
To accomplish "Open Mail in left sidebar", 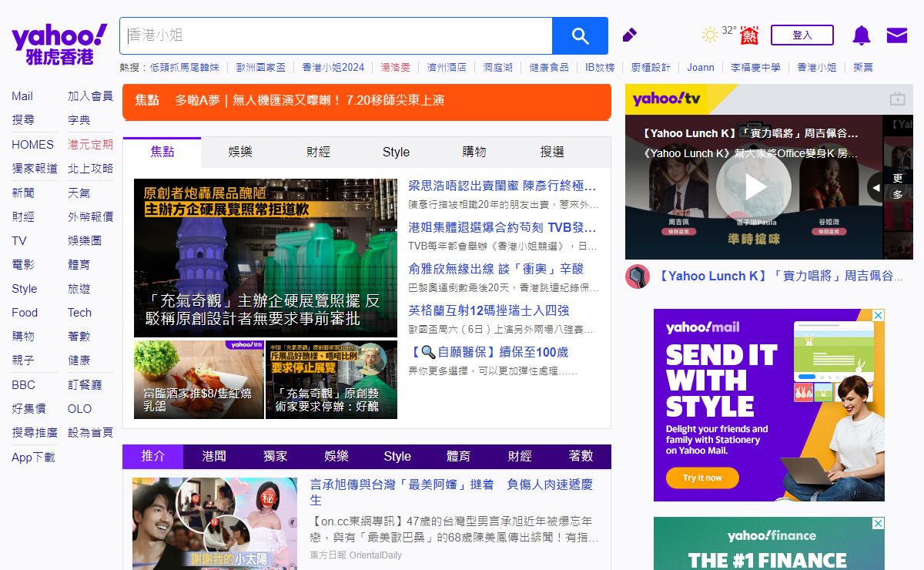I will pyautogui.click(x=22, y=96).
